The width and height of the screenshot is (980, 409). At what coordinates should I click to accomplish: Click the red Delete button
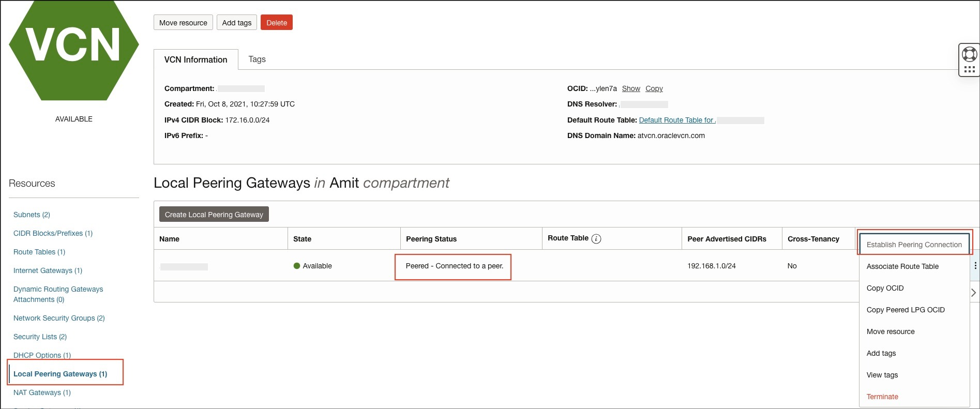click(277, 23)
